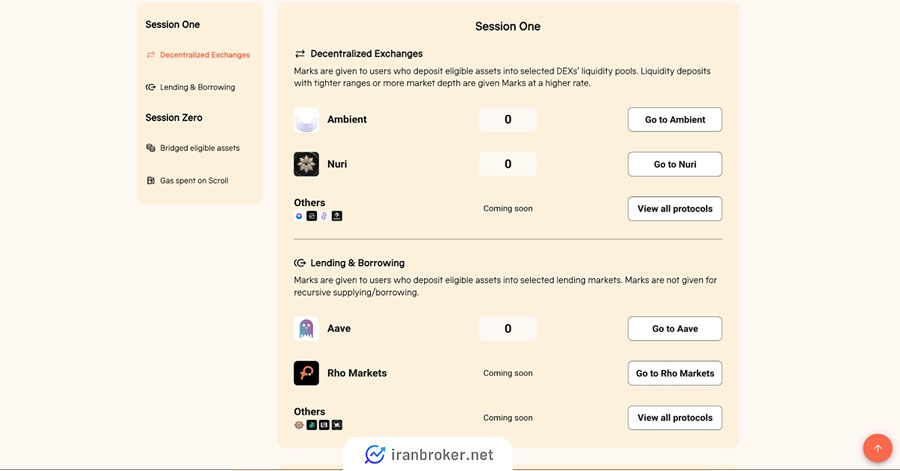900x471 pixels.
Task: Click View all protocols under Lending & Borrowing
Action: point(675,418)
